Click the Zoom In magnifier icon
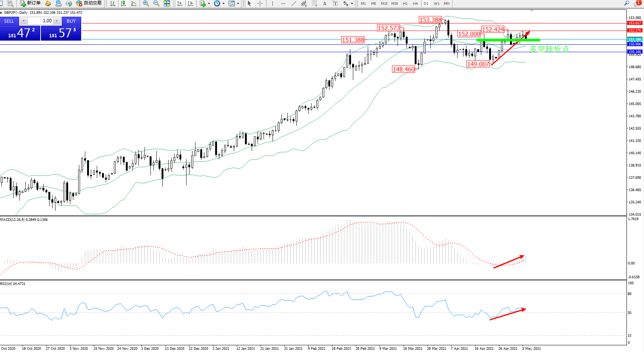 [146, 3]
